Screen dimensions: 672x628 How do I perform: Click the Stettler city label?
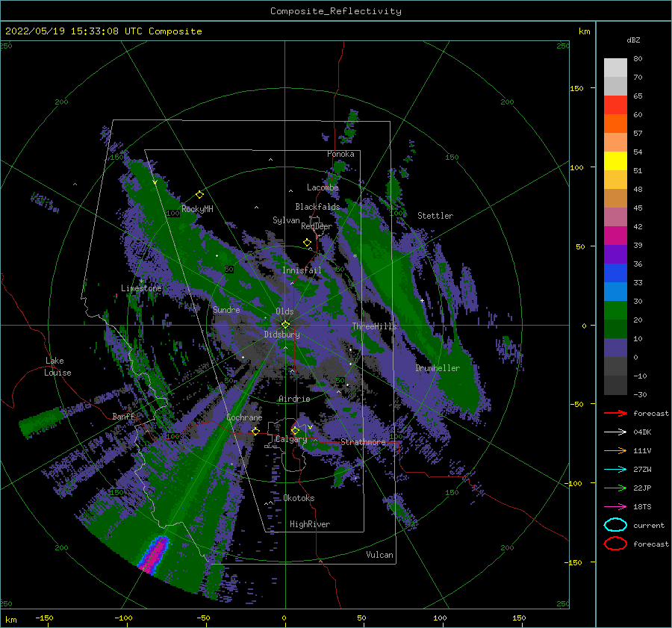[x=435, y=216]
